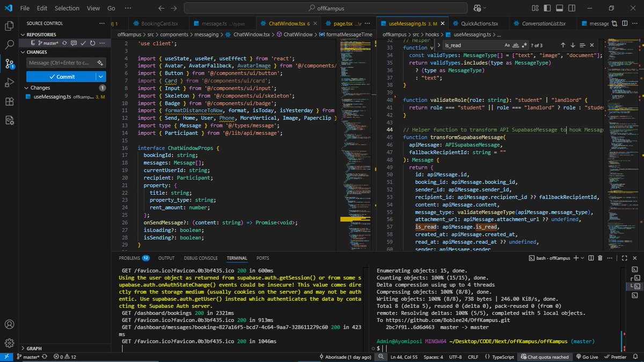Switch to the ConversationList.tsx tab

(x=543, y=24)
